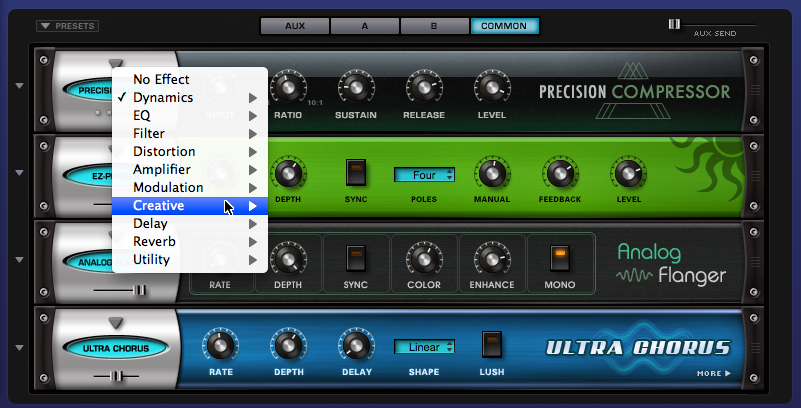
Task: Adjust the Ultra Chorus mix slider
Action: click(116, 376)
